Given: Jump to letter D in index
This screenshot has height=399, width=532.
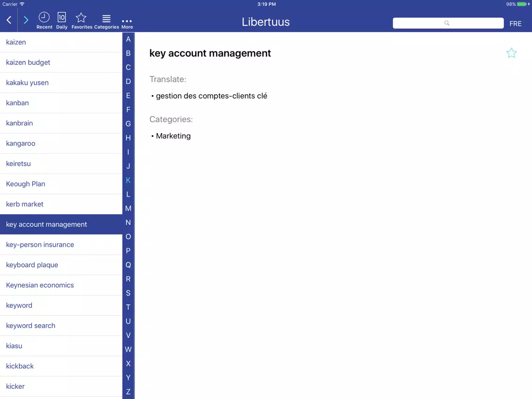Looking at the screenshot, I should (128, 81).
